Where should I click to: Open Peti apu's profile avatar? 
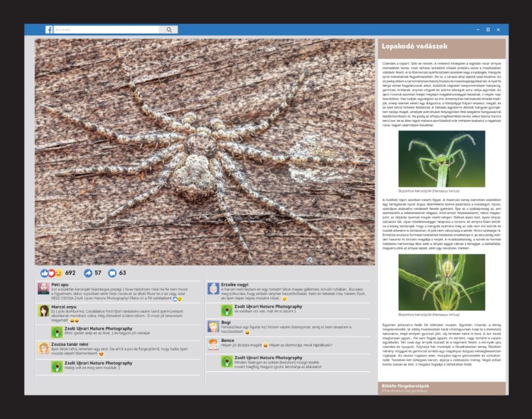coord(43,288)
